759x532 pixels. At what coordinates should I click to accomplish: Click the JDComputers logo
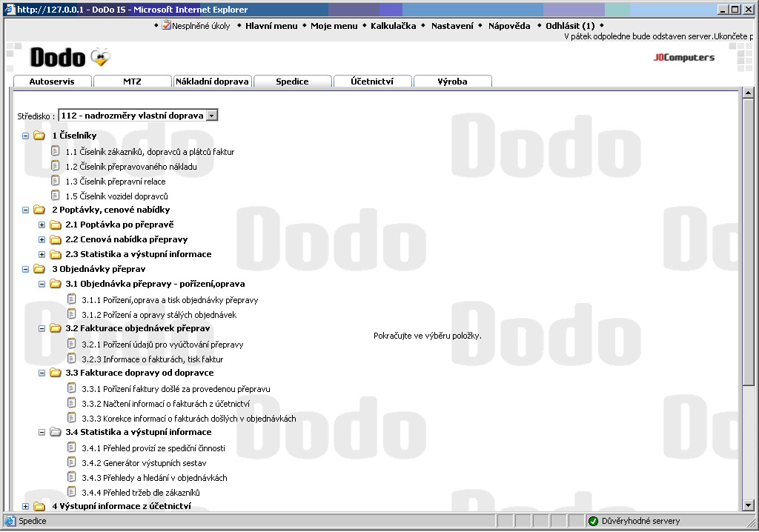coord(684,57)
